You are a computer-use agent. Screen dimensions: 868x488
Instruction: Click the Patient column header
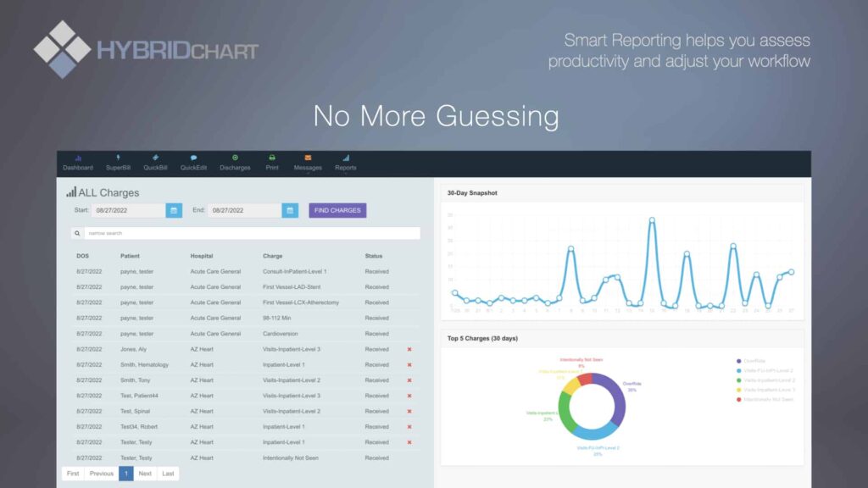coord(130,256)
